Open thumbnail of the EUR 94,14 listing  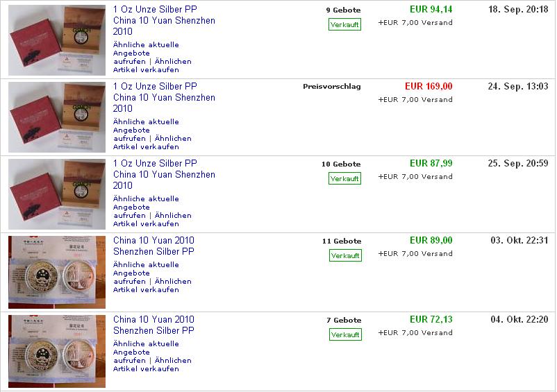[x=57, y=40]
